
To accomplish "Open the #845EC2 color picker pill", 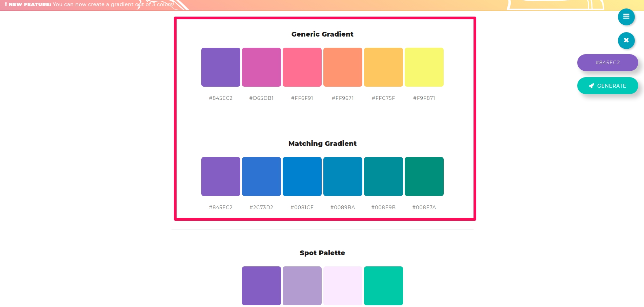I will tap(607, 63).
